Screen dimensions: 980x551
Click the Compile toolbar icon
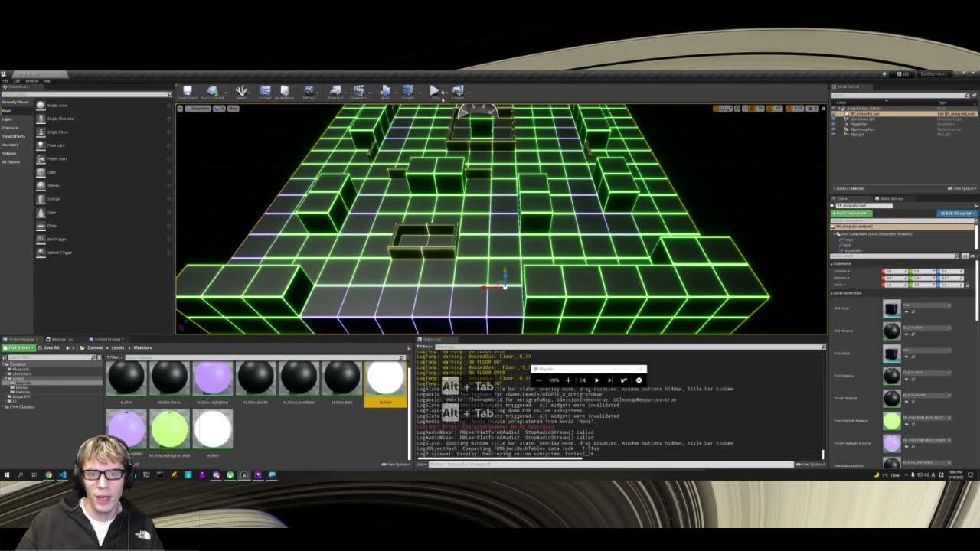click(408, 92)
